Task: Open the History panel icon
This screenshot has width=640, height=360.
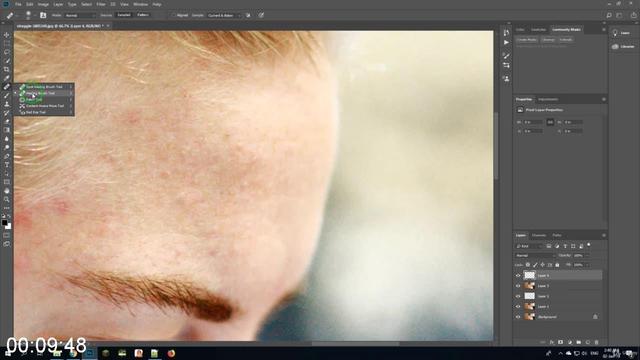Action: coord(507,33)
